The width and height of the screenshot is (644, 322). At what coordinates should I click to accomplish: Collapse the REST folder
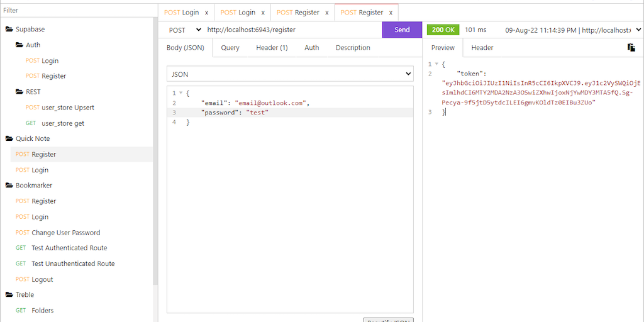(19, 92)
